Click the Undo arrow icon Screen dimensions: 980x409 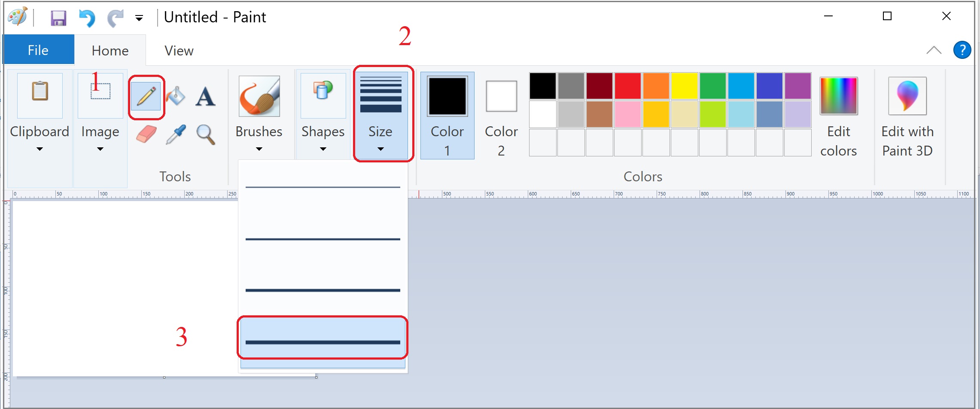[87, 18]
